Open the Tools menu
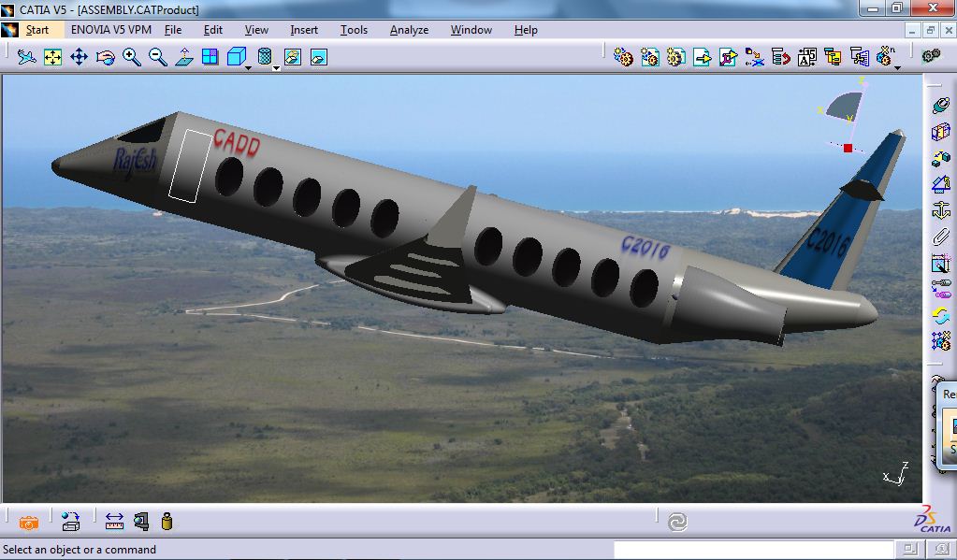 point(354,30)
